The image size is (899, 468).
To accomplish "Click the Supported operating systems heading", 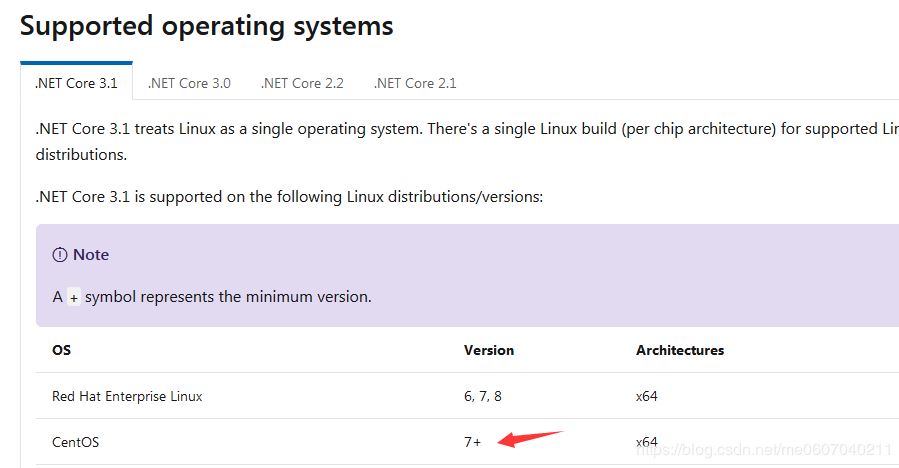I will click(206, 26).
